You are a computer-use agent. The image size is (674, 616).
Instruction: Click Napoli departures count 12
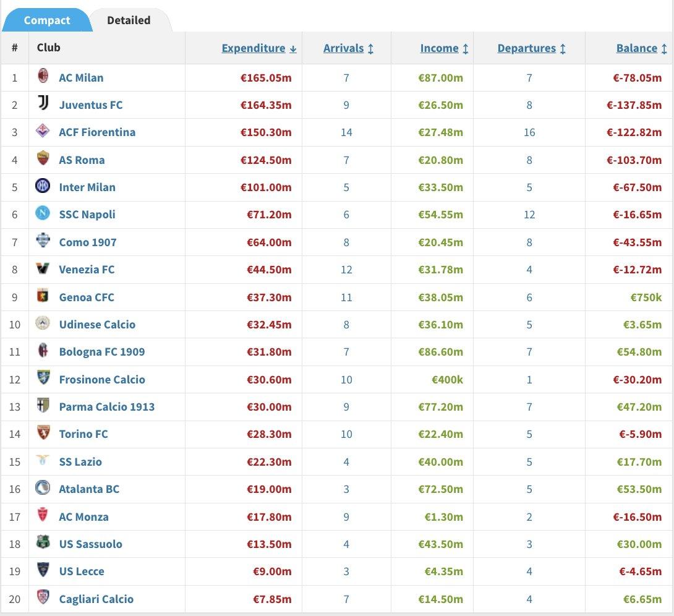coord(529,215)
